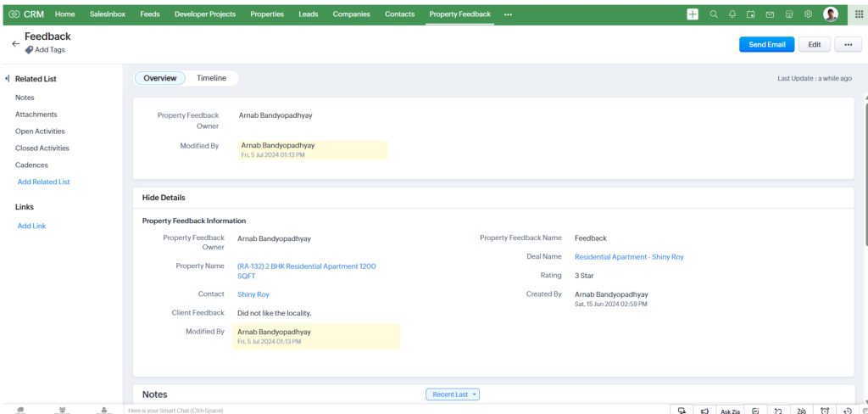Collapse section using Hide Details
The width and height of the screenshot is (868, 414).
(164, 198)
